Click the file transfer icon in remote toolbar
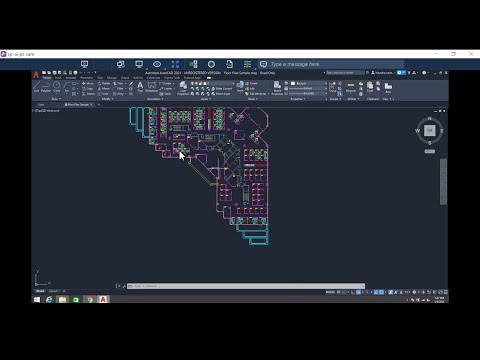Viewport: 480px width, 360px height. [x=229, y=64]
